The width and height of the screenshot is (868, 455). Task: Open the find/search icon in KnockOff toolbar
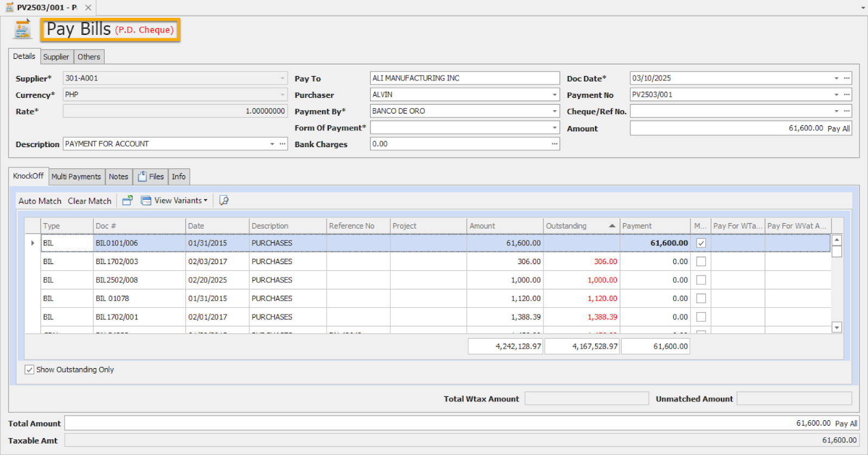pos(224,200)
